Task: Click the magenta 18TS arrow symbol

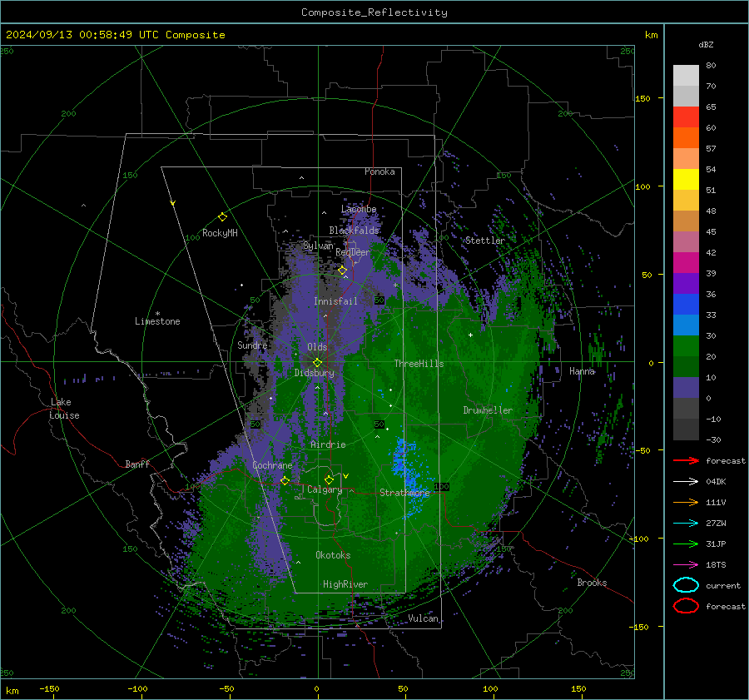Action: tap(686, 565)
